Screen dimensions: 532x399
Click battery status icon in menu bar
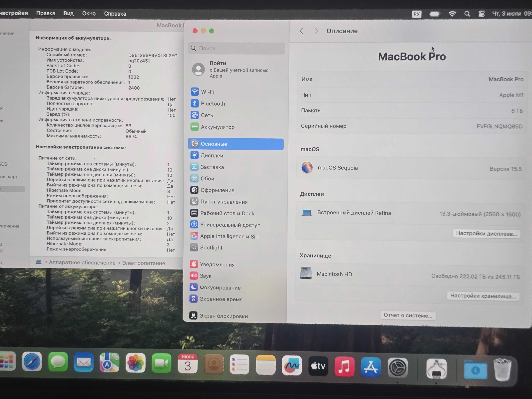(x=435, y=14)
